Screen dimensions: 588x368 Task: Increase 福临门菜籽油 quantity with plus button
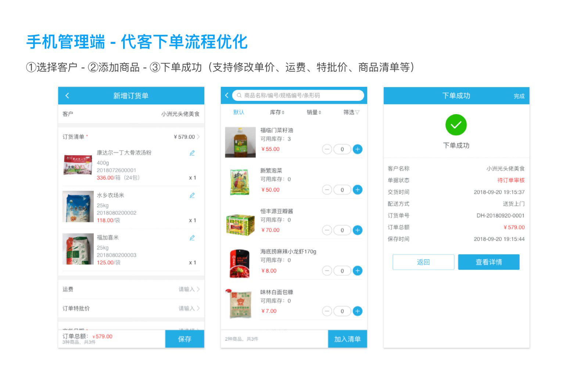[357, 149]
